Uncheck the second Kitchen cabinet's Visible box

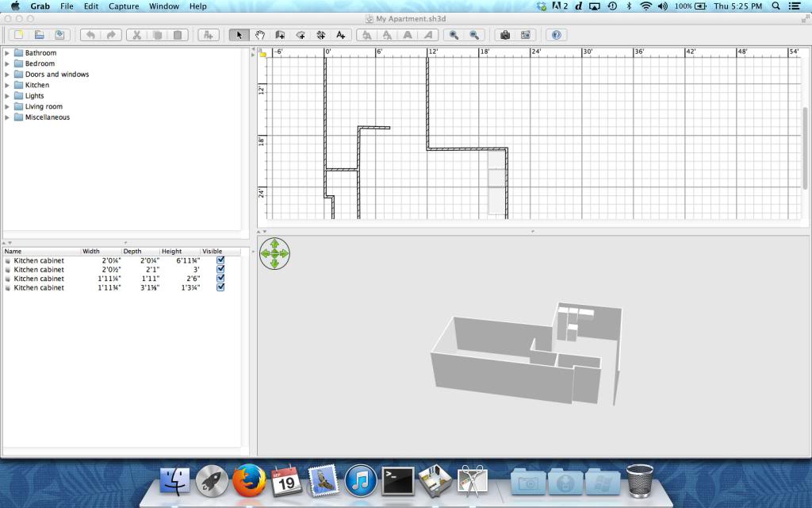coord(220,269)
